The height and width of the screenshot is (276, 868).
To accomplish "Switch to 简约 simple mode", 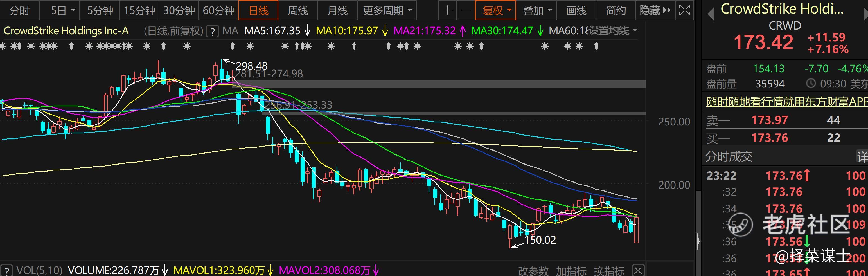I will (x=616, y=10).
